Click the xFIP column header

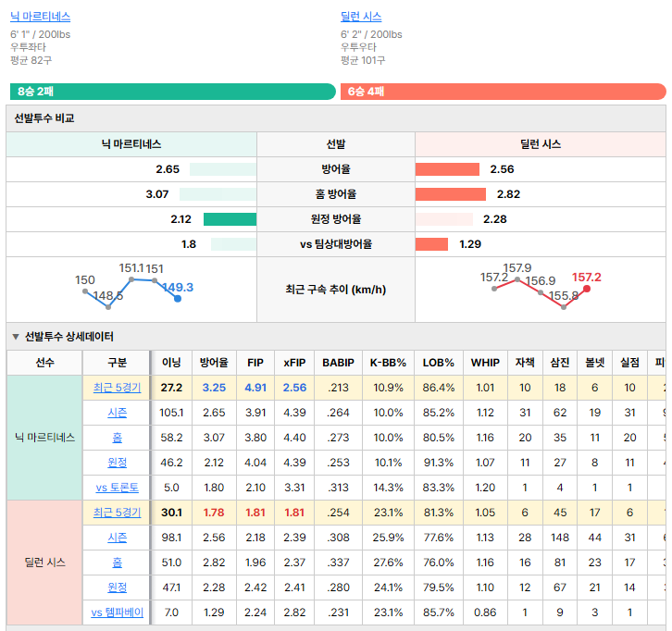click(x=294, y=363)
